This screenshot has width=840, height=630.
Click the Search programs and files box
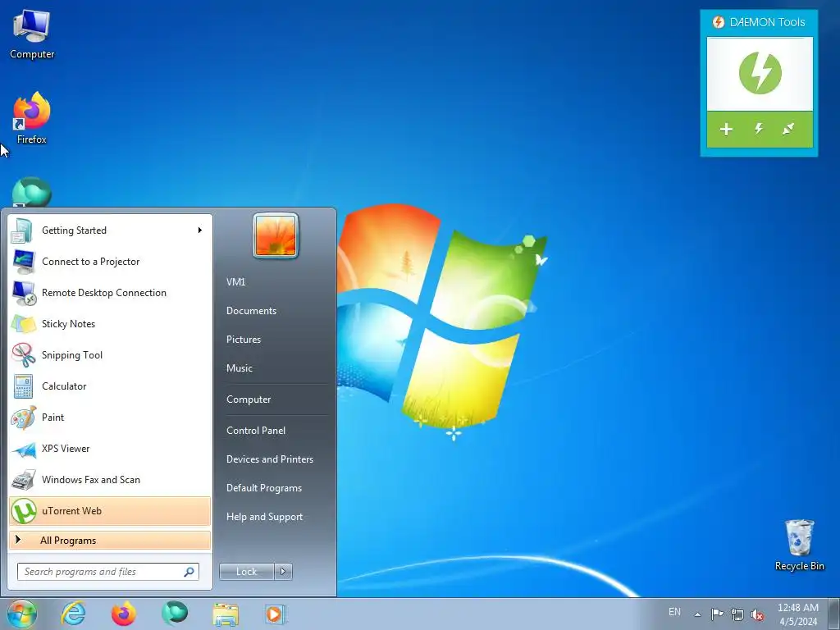108,572
